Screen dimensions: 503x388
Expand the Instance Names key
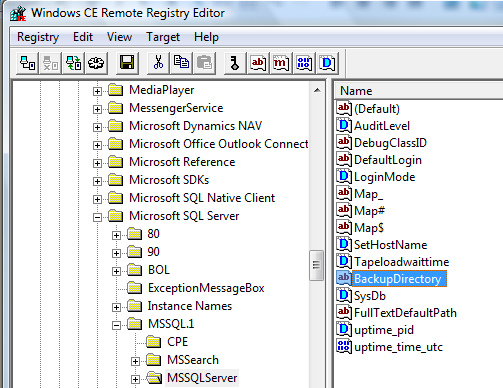(x=116, y=307)
